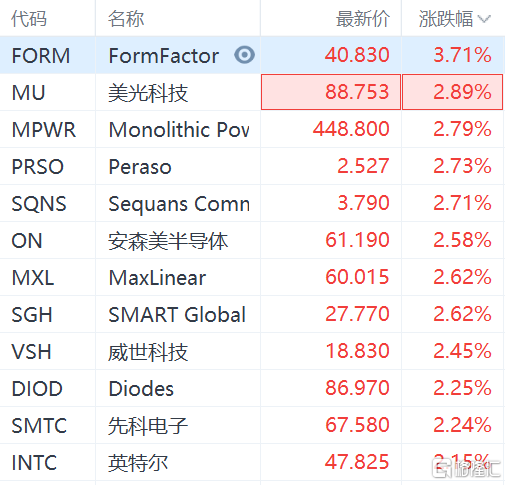
Task: Click MU highlighted change 2.89%
Action: click(452, 92)
